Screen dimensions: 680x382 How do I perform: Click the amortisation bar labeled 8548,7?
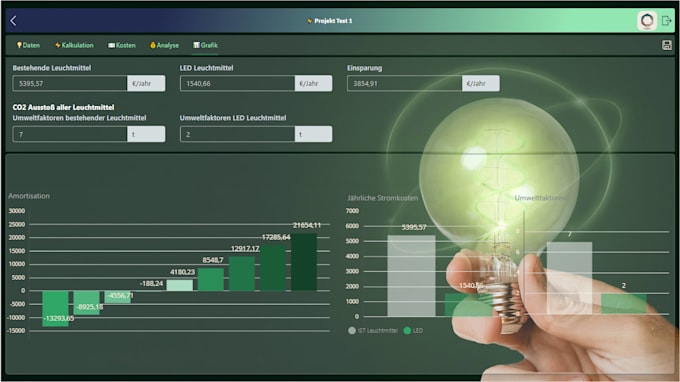(x=211, y=279)
